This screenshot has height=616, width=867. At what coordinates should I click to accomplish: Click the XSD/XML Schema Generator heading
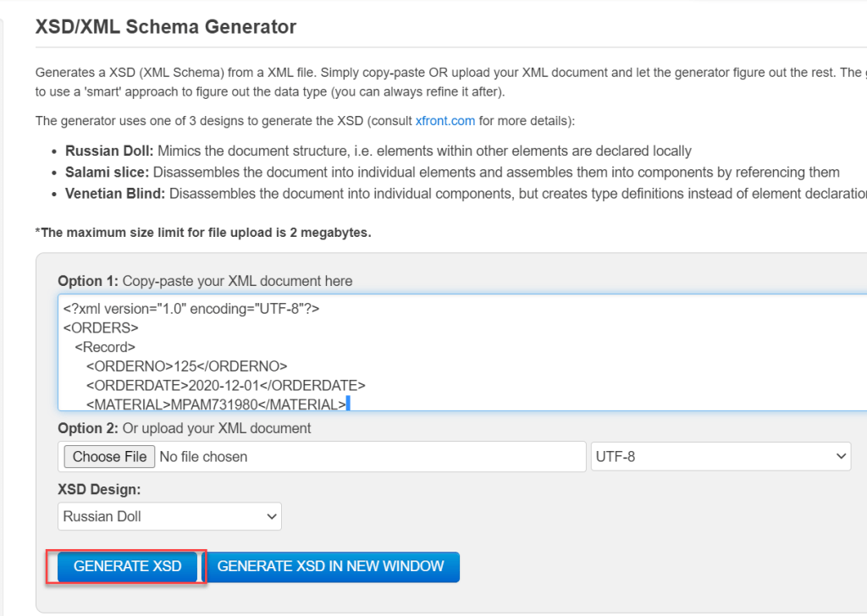point(166,27)
